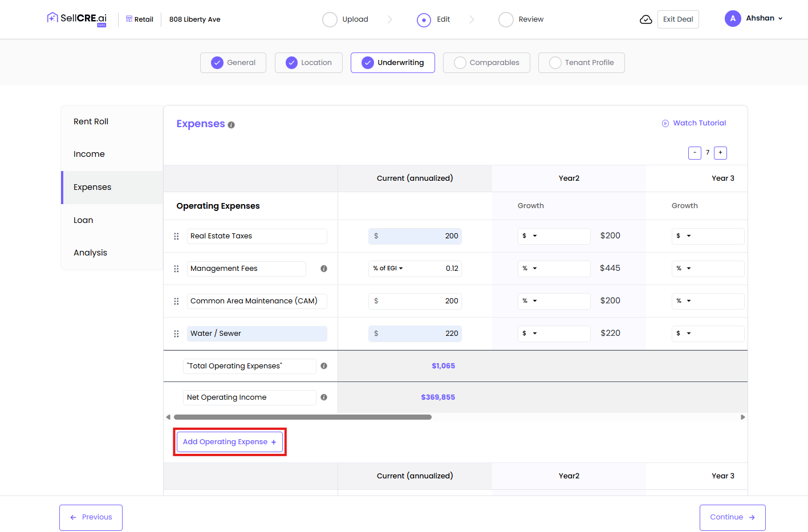This screenshot has width=808, height=532.
Task: Open the Ahshan account dropdown
Action: click(765, 18)
